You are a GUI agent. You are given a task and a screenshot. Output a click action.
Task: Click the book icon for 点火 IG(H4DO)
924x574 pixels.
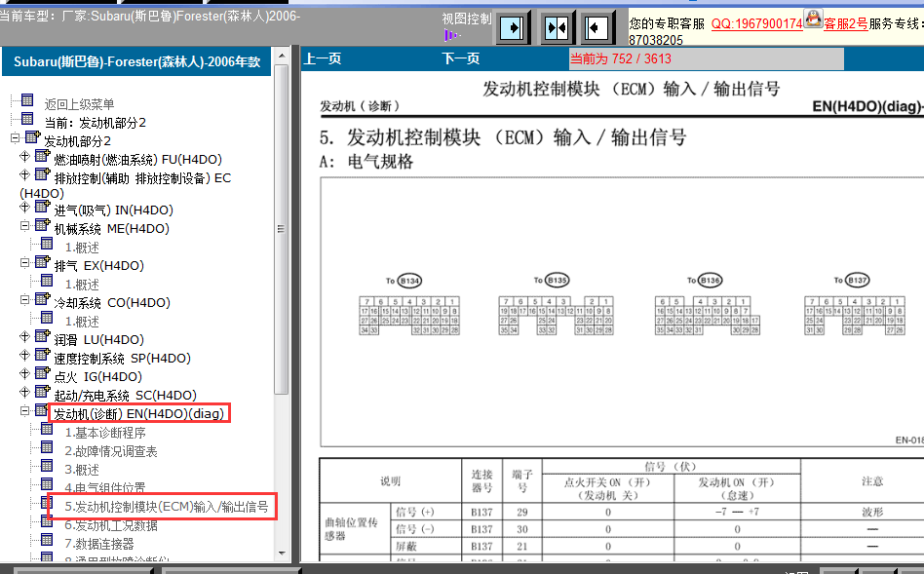pos(43,372)
